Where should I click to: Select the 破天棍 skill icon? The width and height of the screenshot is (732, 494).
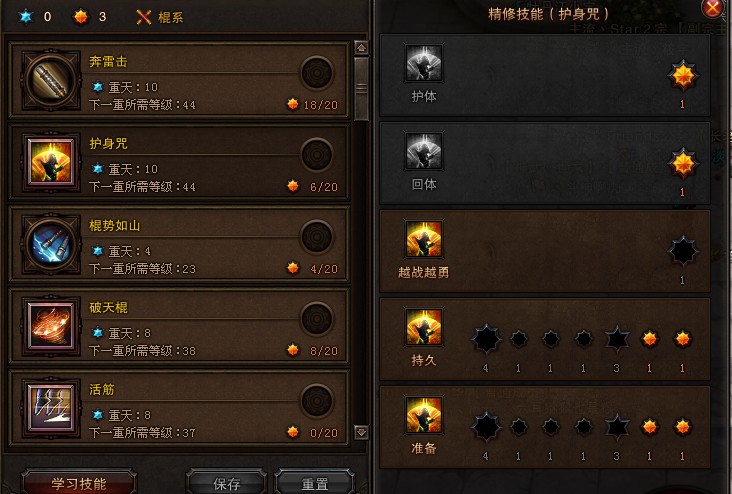(x=51, y=326)
